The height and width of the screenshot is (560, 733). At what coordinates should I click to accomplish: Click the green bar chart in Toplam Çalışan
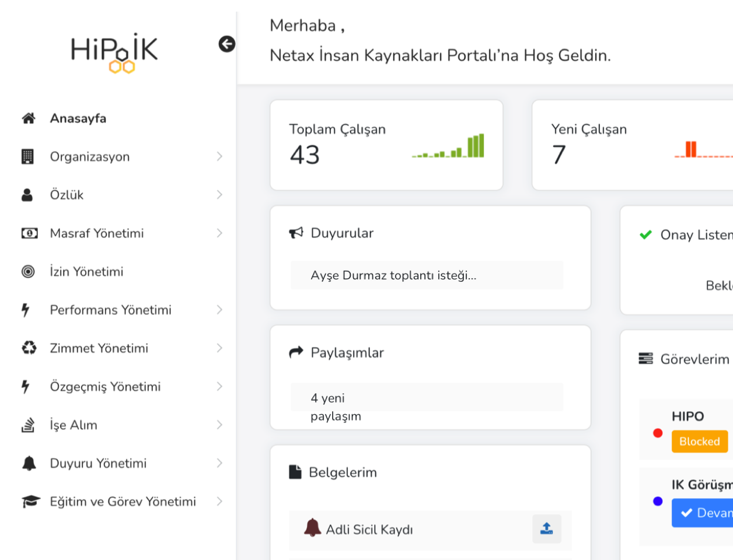coord(448,146)
